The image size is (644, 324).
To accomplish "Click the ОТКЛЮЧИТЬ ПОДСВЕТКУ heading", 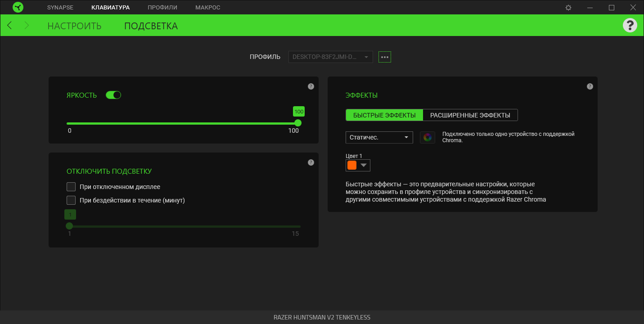I will pyautogui.click(x=109, y=171).
